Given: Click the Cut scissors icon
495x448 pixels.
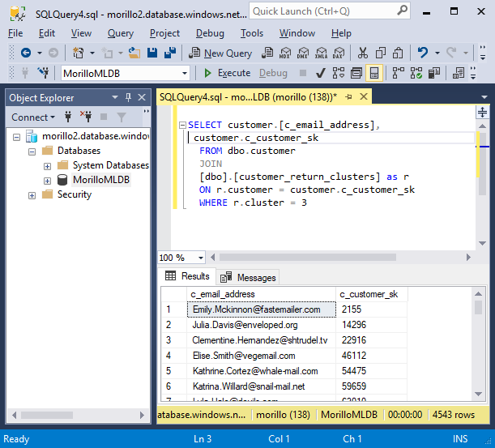Looking at the screenshot, I should pyautogui.click(x=362, y=53).
